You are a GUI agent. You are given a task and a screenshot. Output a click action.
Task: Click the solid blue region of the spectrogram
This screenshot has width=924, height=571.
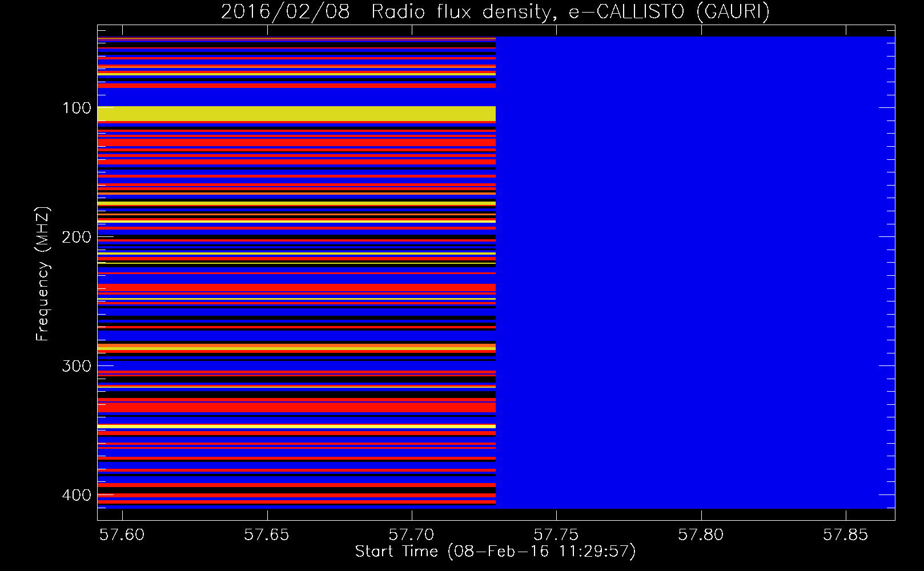pos(695,272)
